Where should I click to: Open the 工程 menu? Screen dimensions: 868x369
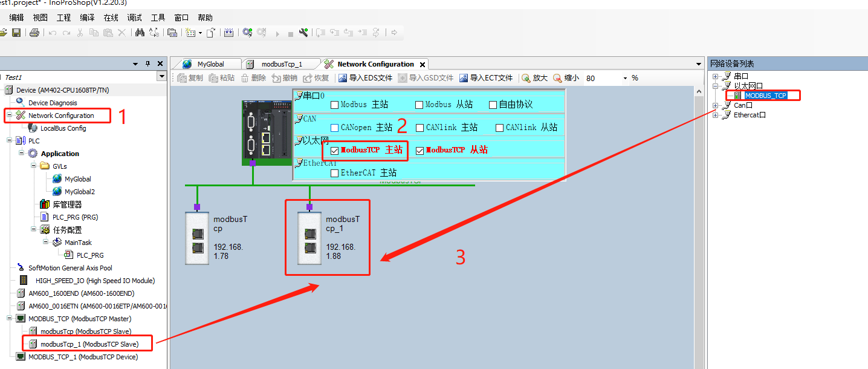click(64, 18)
